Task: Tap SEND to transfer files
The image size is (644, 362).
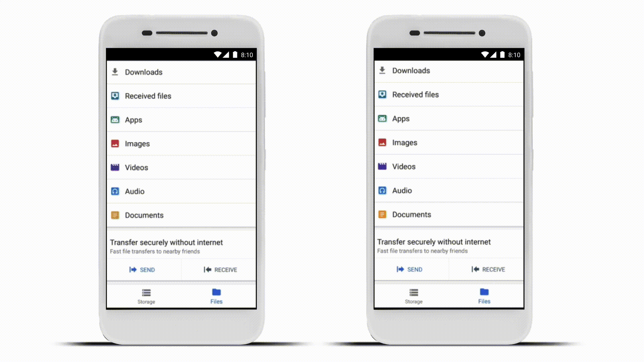Action: click(142, 269)
